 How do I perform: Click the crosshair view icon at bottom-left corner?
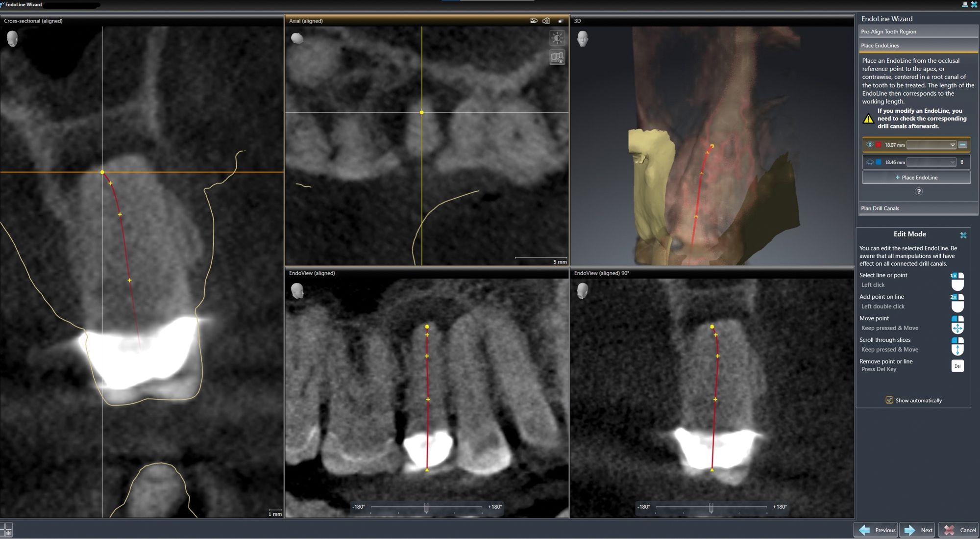point(6,530)
